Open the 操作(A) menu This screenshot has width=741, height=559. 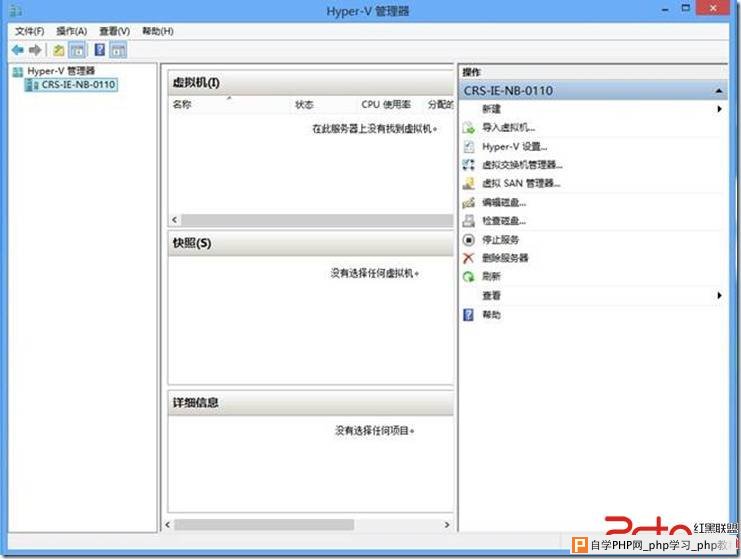tap(72, 31)
